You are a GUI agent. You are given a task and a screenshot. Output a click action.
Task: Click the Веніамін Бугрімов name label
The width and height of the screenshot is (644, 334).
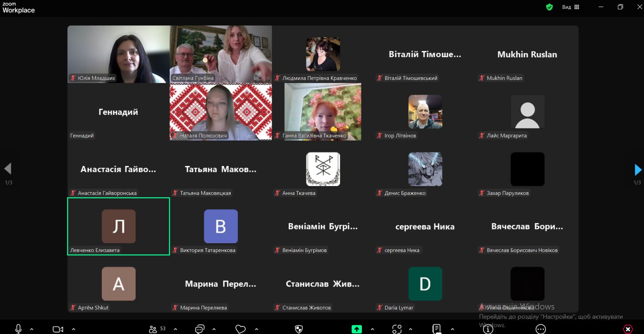coord(304,250)
